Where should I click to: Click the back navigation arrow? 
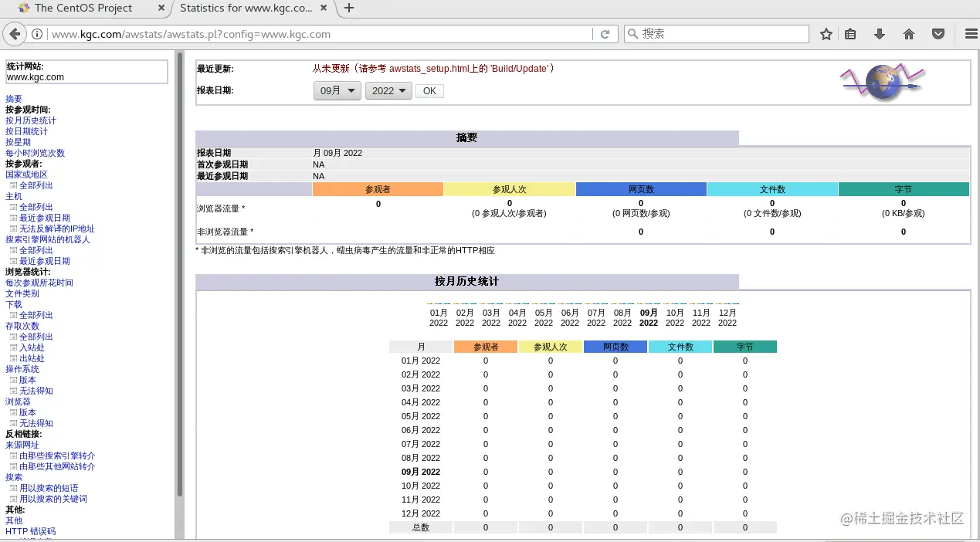pyautogui.click(x=14, y=33)
